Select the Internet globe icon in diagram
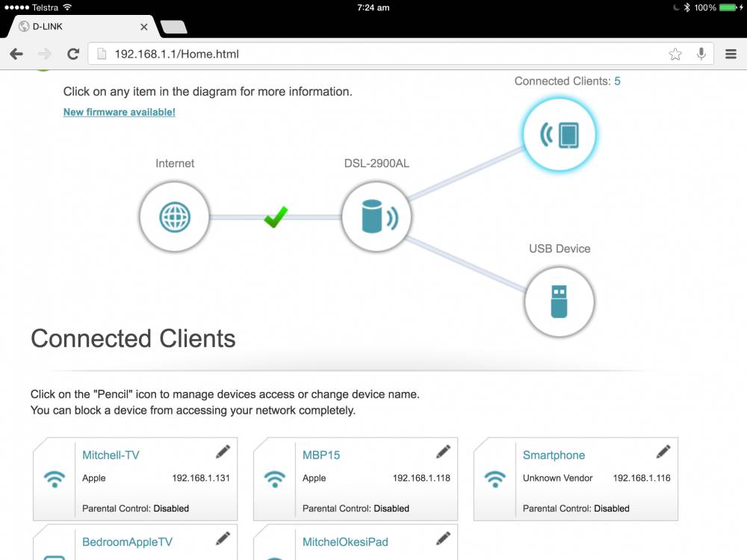The width and height of the screenshot is (747, 560). pos(174,217)
